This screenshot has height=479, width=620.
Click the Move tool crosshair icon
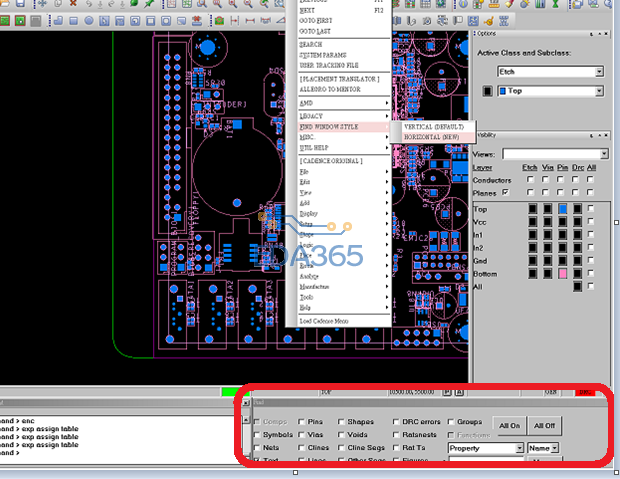tap(42, 4)
